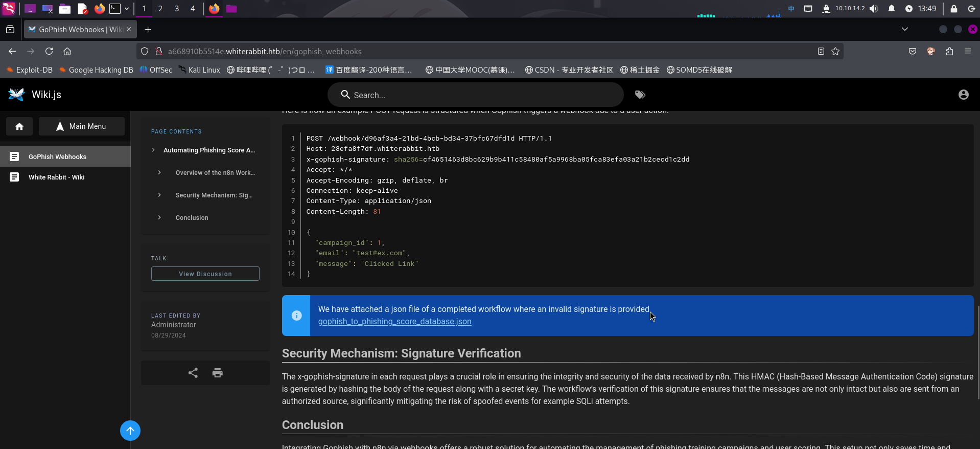Open the Firefox extensions puzzle icon
980x449 pixels.
point(949,51)
